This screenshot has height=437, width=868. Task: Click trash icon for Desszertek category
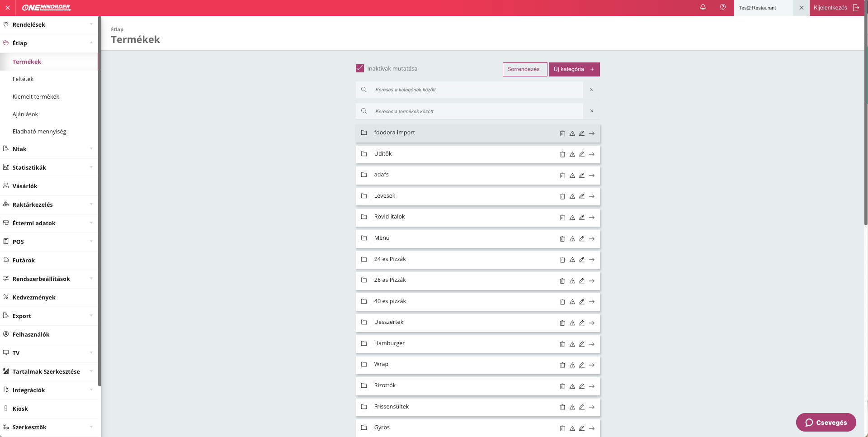point(562,323)
